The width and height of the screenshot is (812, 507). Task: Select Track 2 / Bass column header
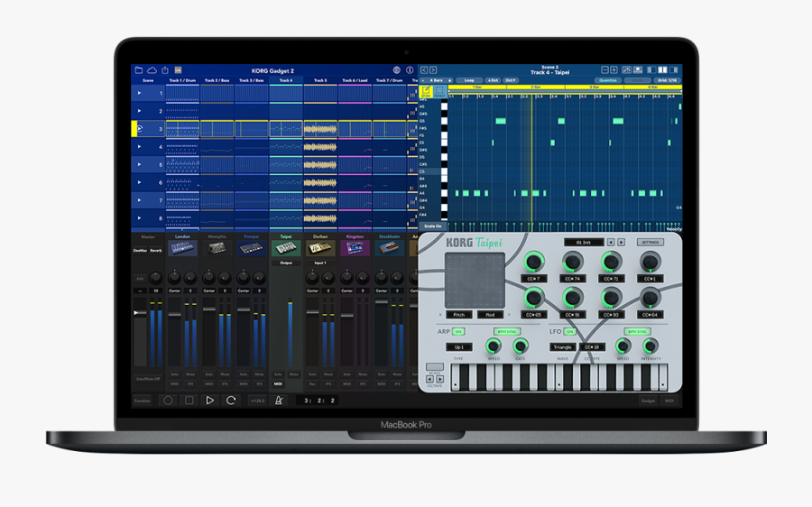point(217,80)
